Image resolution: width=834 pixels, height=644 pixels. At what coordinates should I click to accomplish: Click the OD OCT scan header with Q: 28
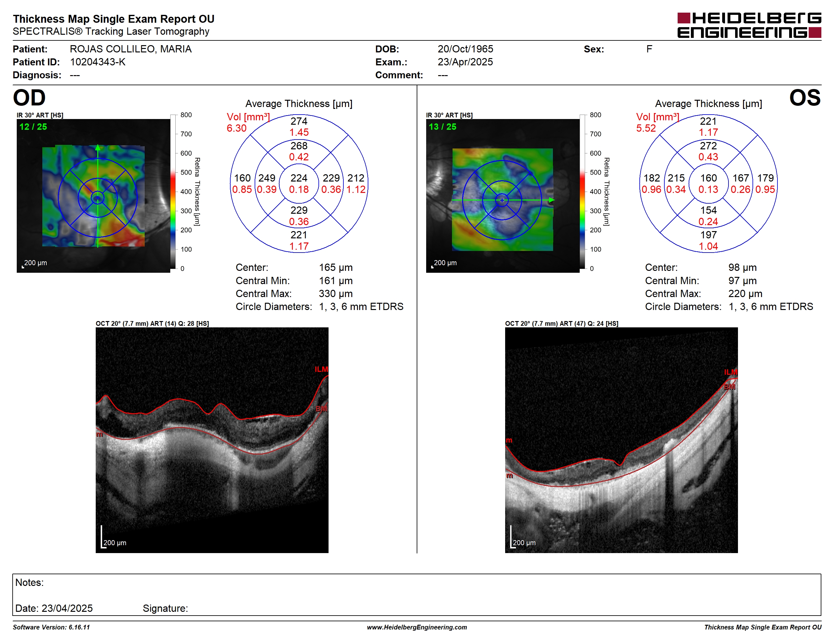(152, 324)
